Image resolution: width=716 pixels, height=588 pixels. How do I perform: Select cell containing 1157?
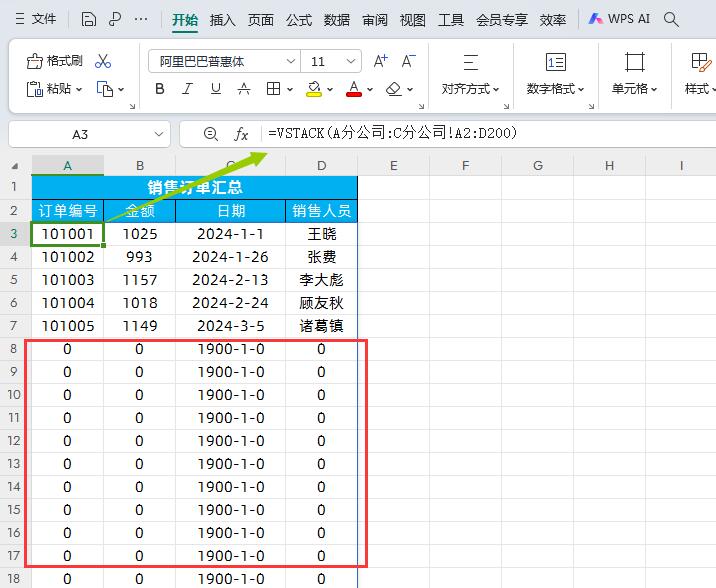[x=140, y=280]
